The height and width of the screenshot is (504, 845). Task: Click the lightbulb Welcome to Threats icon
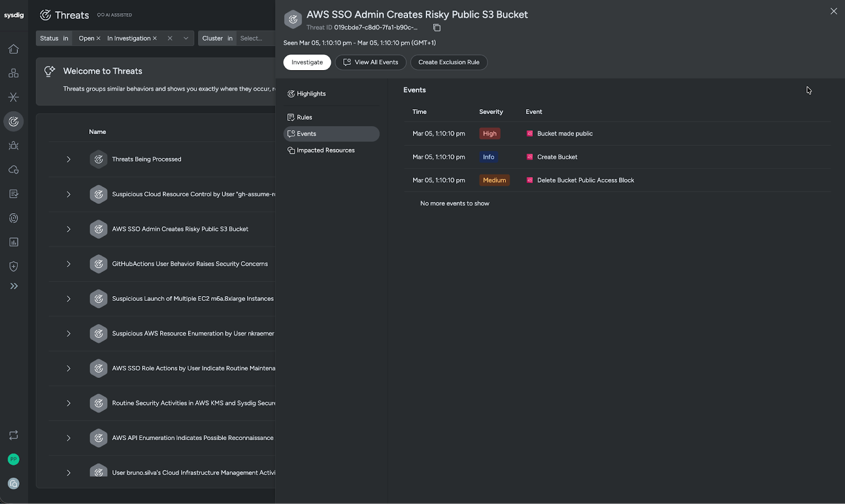[50, 71]
